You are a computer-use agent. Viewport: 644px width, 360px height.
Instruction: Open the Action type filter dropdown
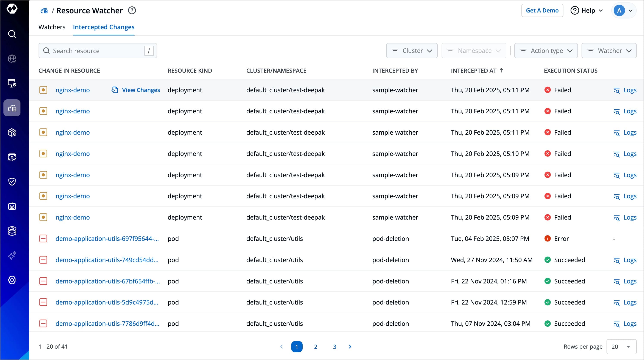click(546, 51)
